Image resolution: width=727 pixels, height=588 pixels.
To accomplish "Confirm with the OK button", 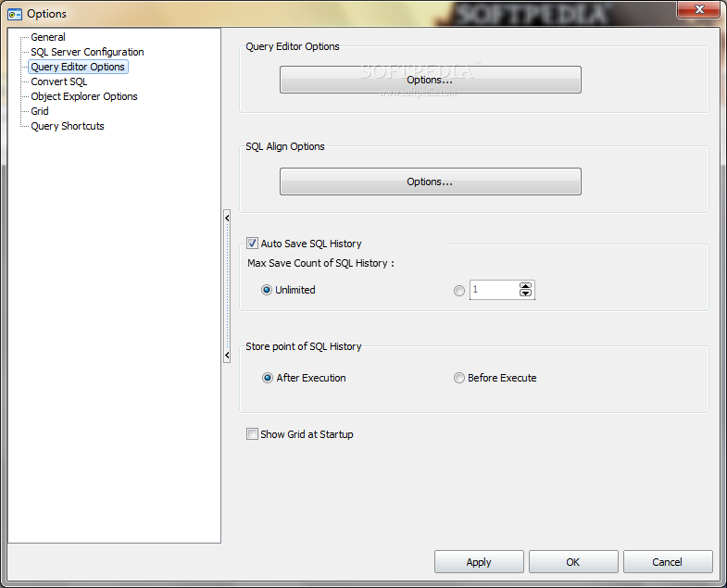I will (x=573, y=562).
